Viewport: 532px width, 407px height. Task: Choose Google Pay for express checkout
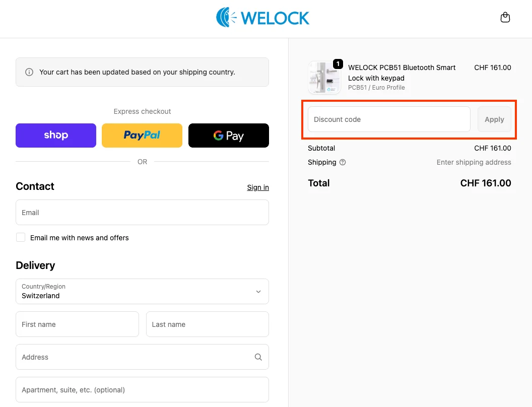coord(228,135)
